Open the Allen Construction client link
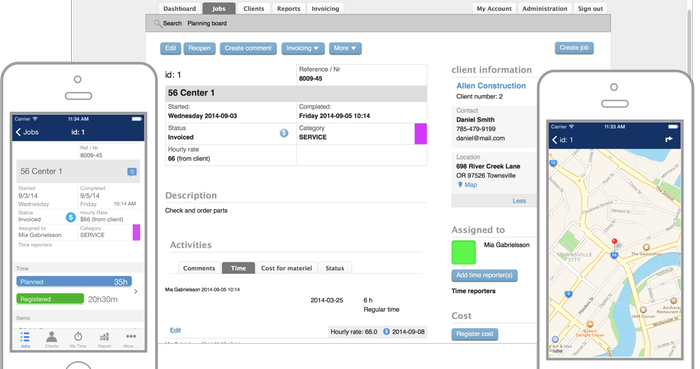Viewport: 700px width, 369px height. click(x=491, y=86)
